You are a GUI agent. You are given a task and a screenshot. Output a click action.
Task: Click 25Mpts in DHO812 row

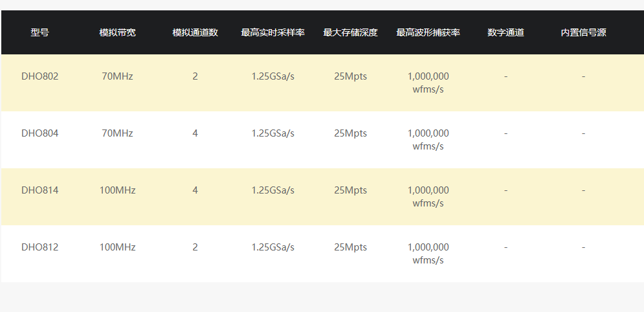click(350, 247)
